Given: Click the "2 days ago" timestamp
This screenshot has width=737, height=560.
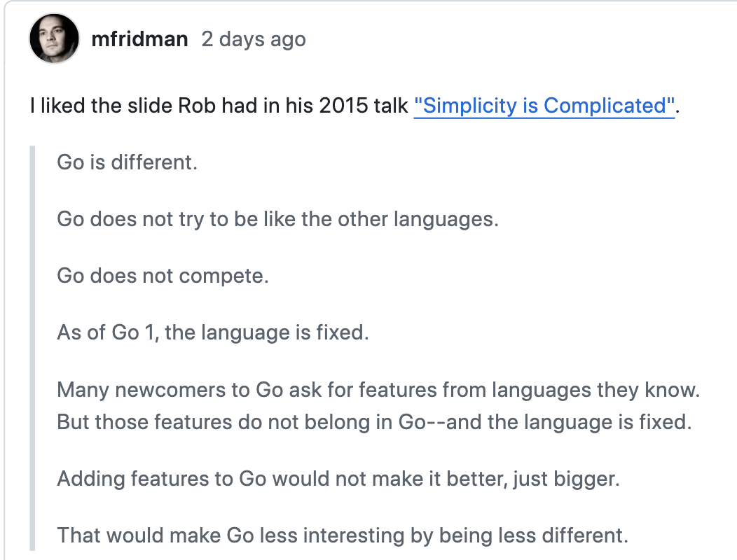Looking at the screenshot, I should point(254,39).
